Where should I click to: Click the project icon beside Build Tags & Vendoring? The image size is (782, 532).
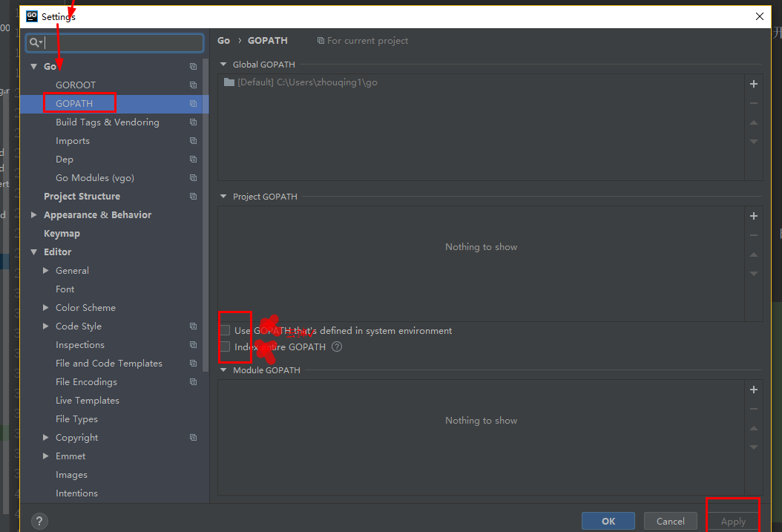pyautogui.click(x=193, y=122)
